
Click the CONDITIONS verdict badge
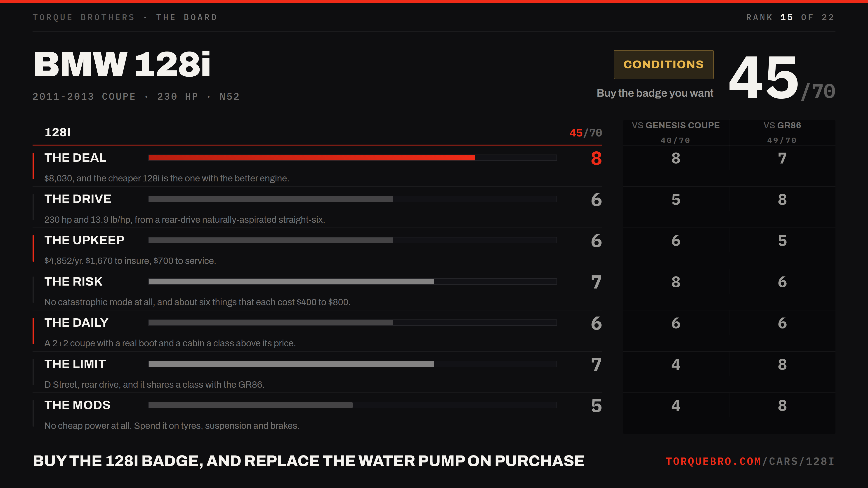coord(663,64)
